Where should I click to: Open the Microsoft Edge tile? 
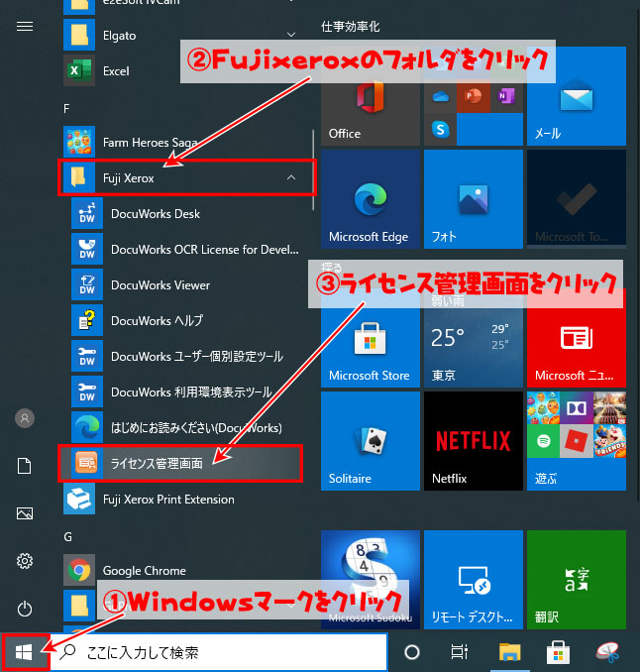coord(371,199)
